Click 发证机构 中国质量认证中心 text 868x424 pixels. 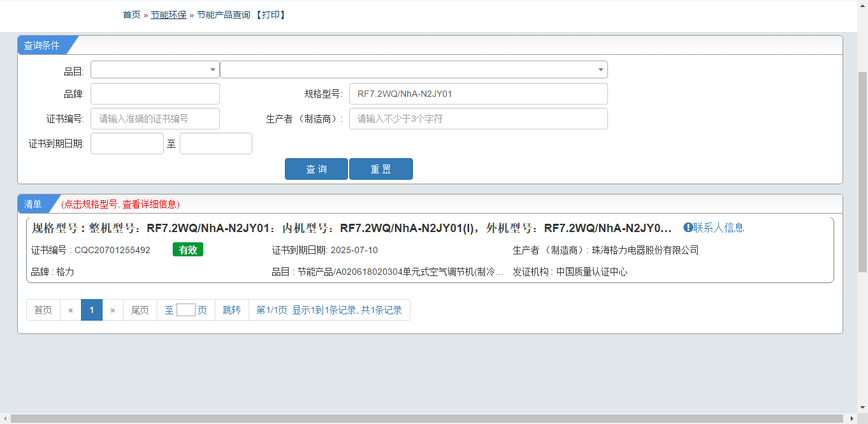pos(570,272)
